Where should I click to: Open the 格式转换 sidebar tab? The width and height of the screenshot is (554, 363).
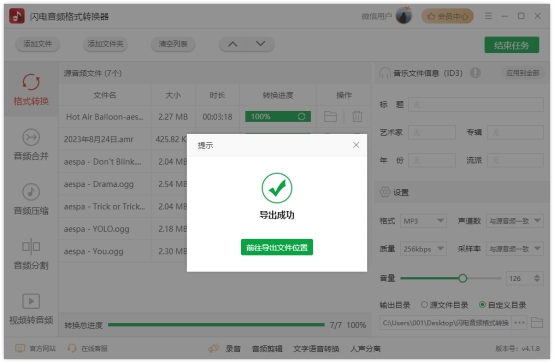click(x=31, y=90)
